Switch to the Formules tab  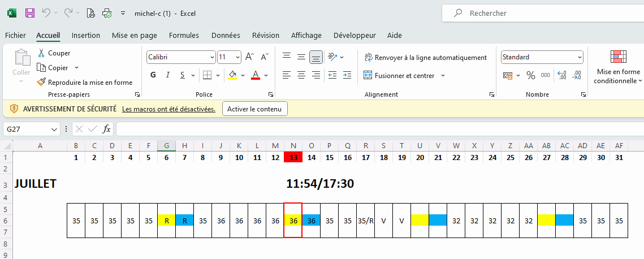(x=184, y=35)
